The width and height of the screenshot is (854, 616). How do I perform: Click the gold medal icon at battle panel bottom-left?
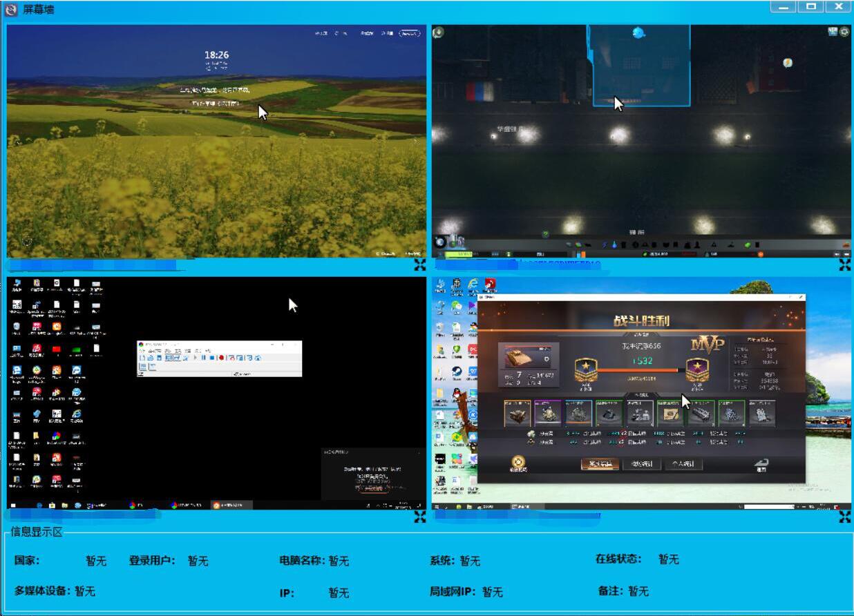[518, 463]
